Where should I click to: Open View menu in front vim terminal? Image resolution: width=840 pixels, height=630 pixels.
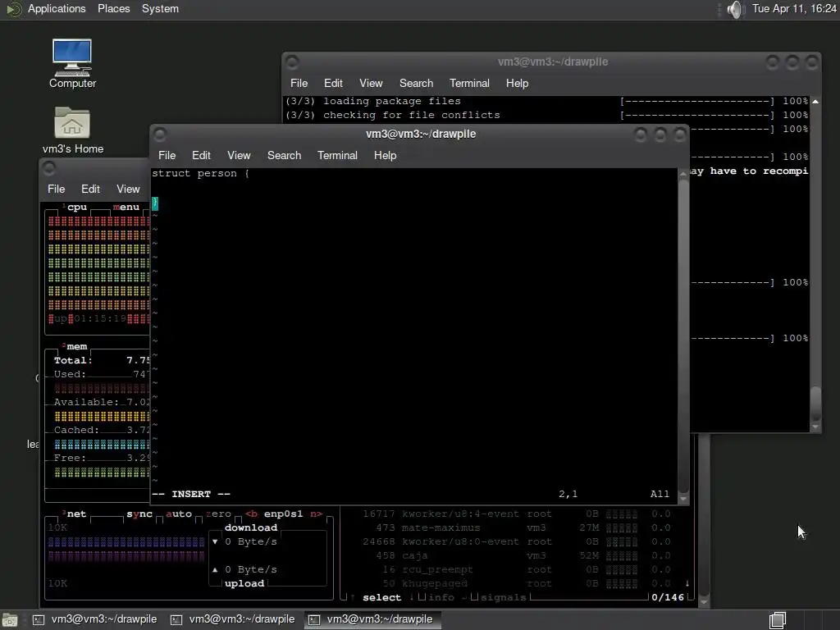point(239,155)
